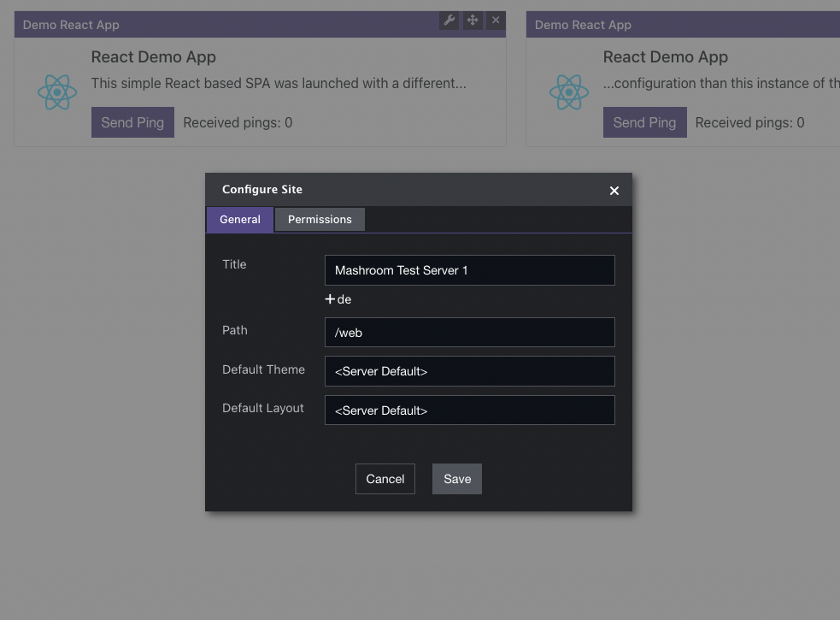Screen dimensions: 840x620
Task: Focus the Title input field
Action: pyautogui.click(x=470, y=270)
